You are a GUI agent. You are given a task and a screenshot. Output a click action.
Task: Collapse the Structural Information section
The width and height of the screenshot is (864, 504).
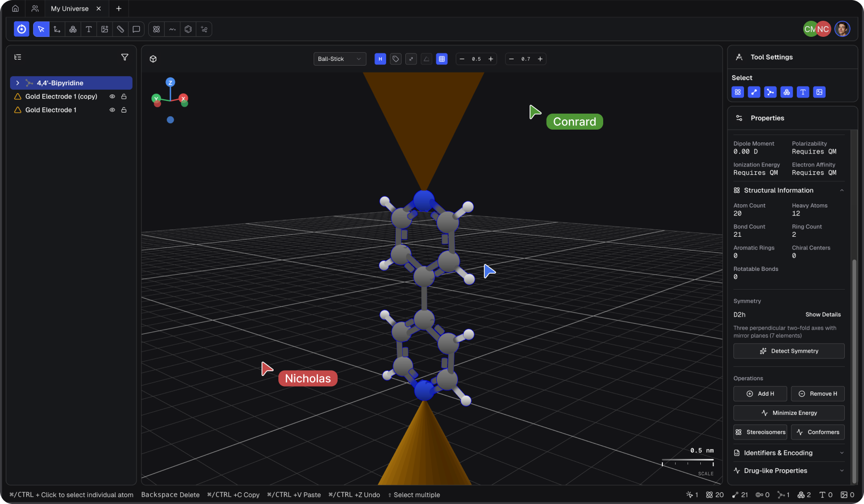[842, 190]
